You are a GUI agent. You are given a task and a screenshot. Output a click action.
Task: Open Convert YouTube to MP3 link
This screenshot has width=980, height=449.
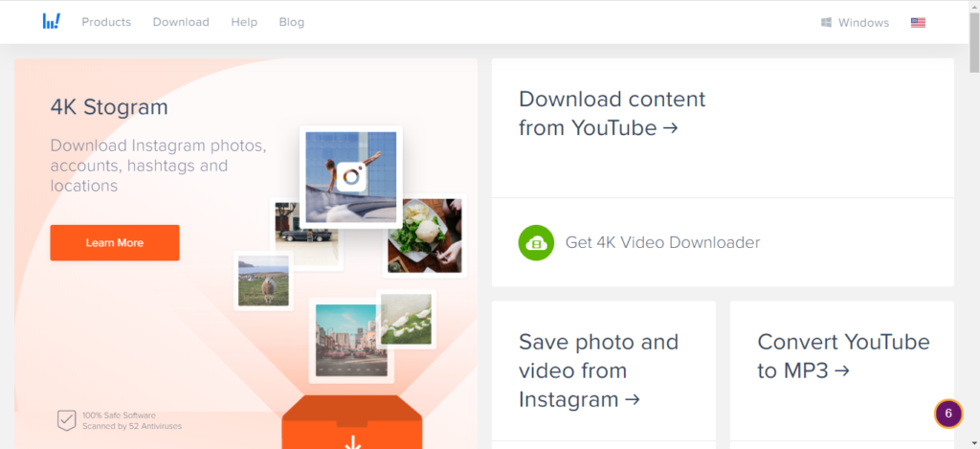point(843,356)
